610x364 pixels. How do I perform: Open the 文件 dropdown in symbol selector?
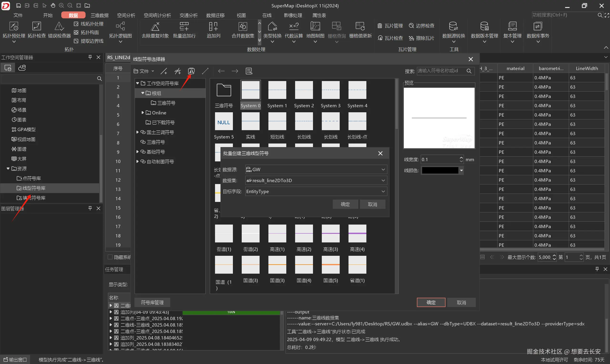[x=144, y=71]
